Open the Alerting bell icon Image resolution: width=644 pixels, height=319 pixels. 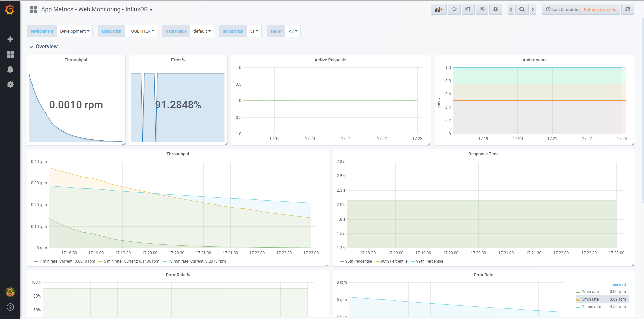[10, 70]
